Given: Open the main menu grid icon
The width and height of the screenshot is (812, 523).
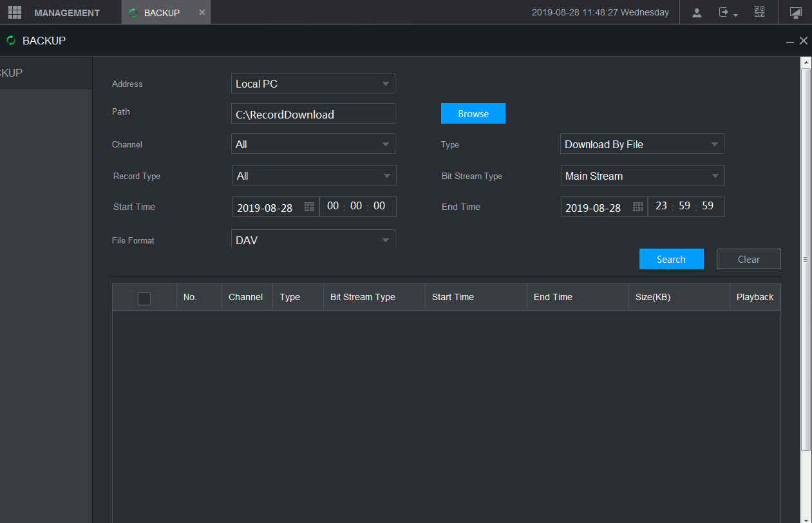Looking at the screenshot, I should [15, 12].
